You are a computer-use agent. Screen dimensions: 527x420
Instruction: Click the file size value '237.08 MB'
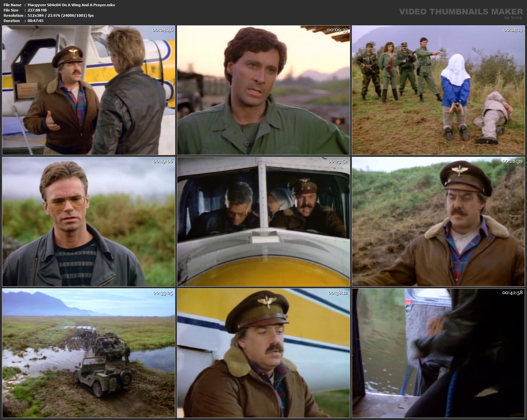click(x=37, y=10)
